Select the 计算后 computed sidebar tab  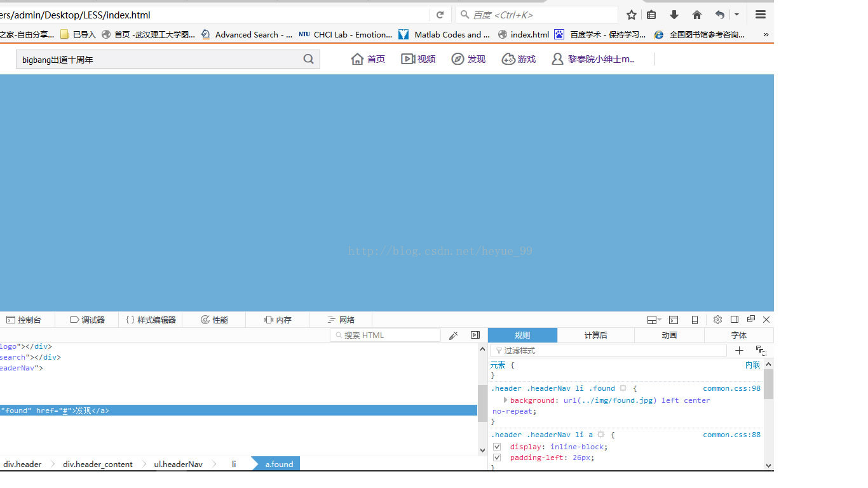595,335
